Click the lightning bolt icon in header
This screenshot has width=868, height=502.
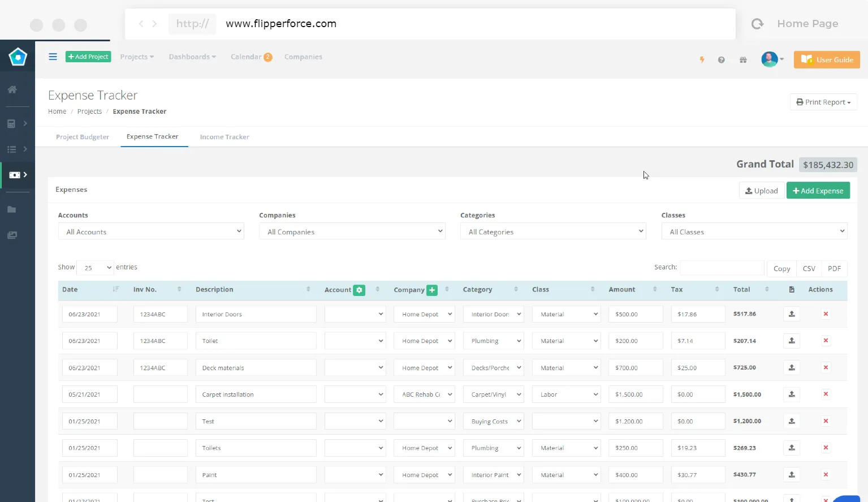point(702,59)
